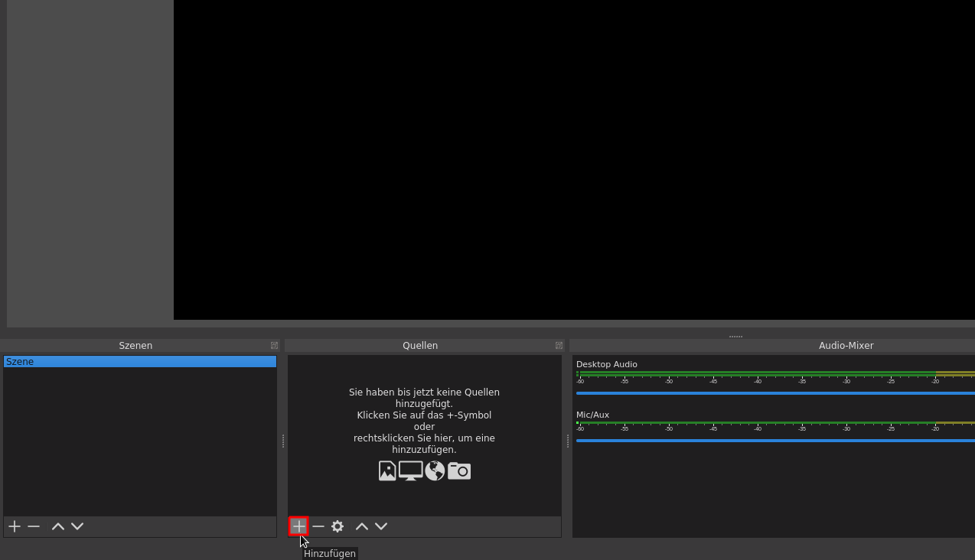Click the globe browser icon in Quellen
The height and width of the screenshot is (560, 975).
435,470
